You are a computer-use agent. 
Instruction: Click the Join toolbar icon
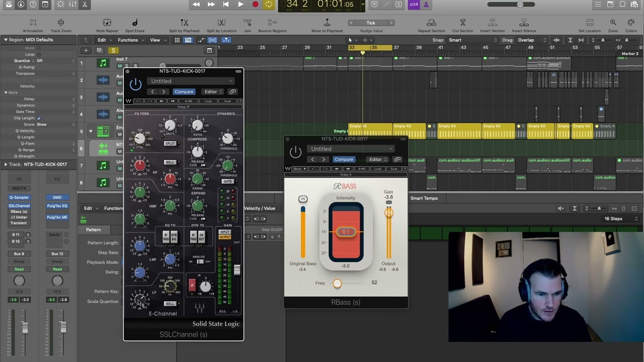pyautogui.click(x=248, y=23)
